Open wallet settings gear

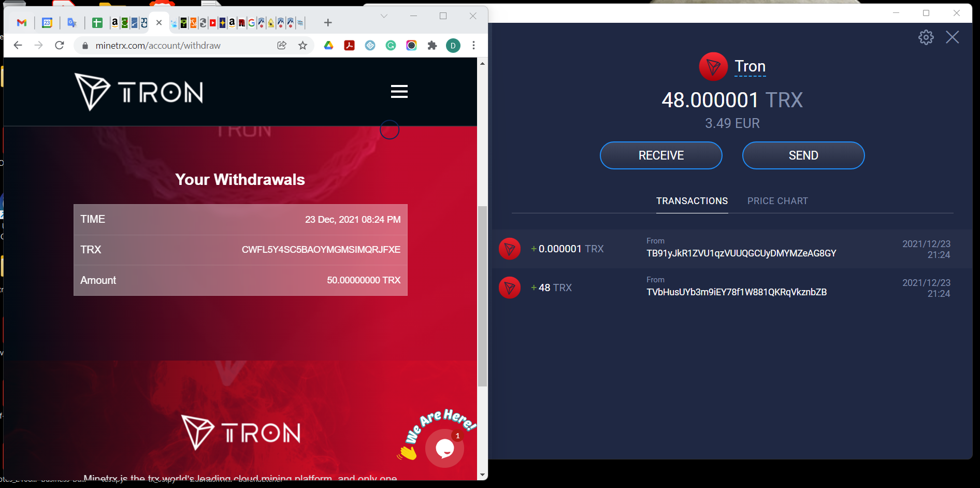926,37
